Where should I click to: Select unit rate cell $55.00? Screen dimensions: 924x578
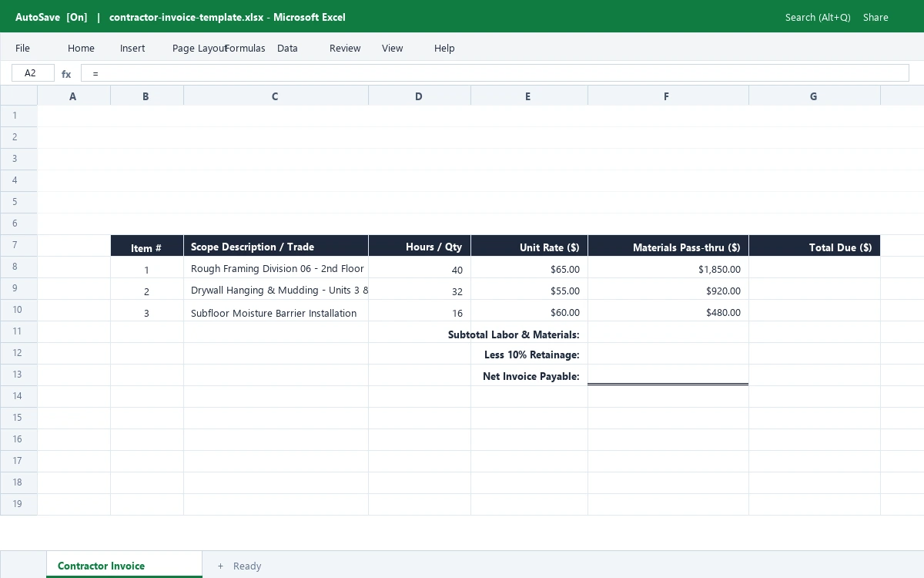[529, 289]
